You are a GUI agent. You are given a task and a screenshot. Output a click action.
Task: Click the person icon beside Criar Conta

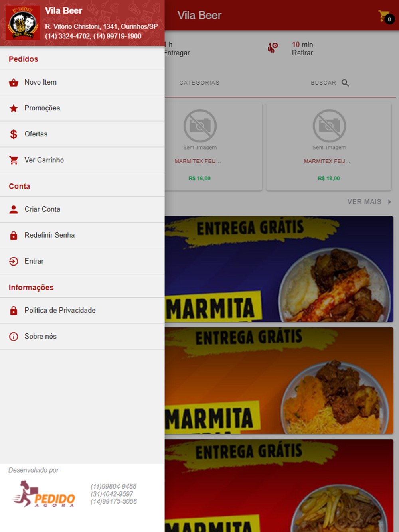[x=14, y=209]
